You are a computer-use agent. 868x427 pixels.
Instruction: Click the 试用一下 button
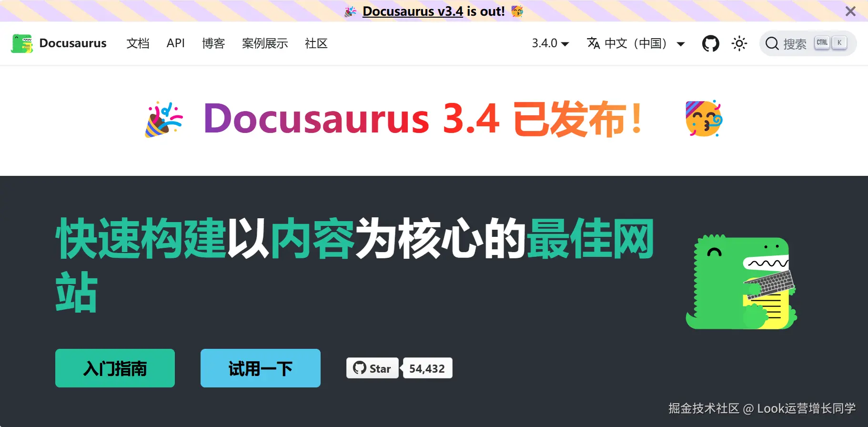(x=261, y=368)
